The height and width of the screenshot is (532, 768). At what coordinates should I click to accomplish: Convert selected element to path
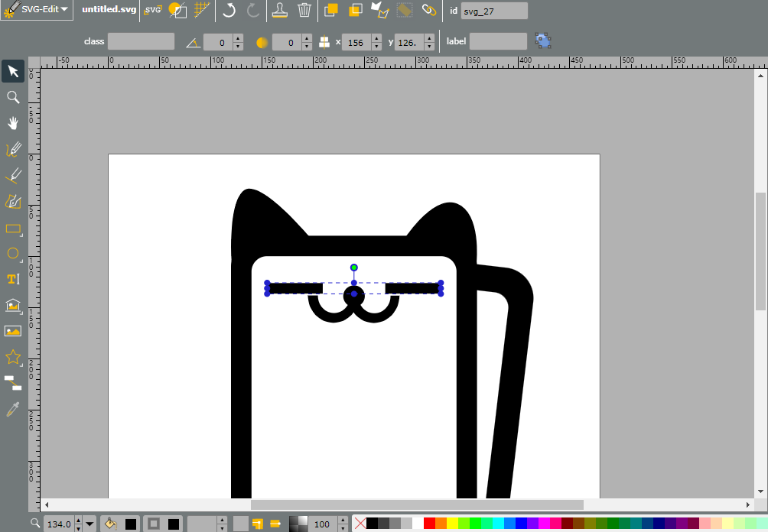click(380, 10)
